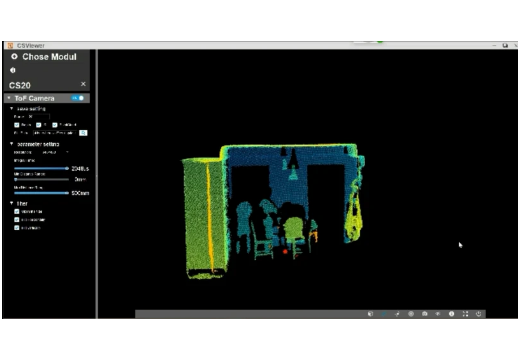Open the info icon in bottom toolbar
Image resolution: width=520 pixels, height=360 pixels.
pos(451,314)
